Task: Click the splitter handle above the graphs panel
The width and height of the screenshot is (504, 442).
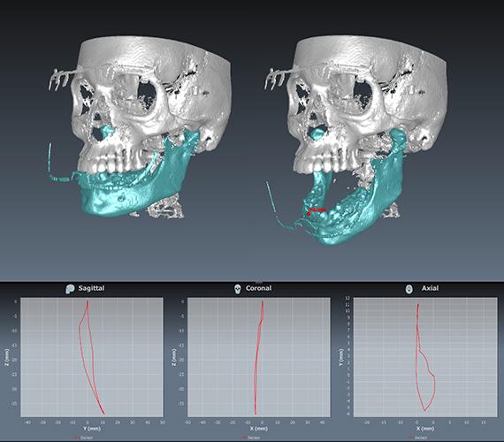Action: point(258,282)
